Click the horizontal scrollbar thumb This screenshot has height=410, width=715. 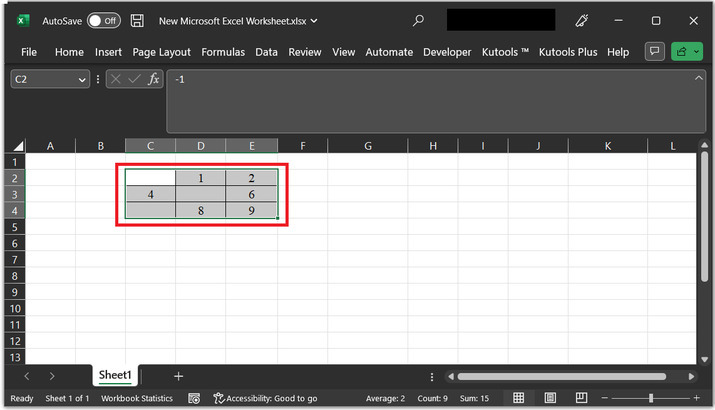(562, 377)
